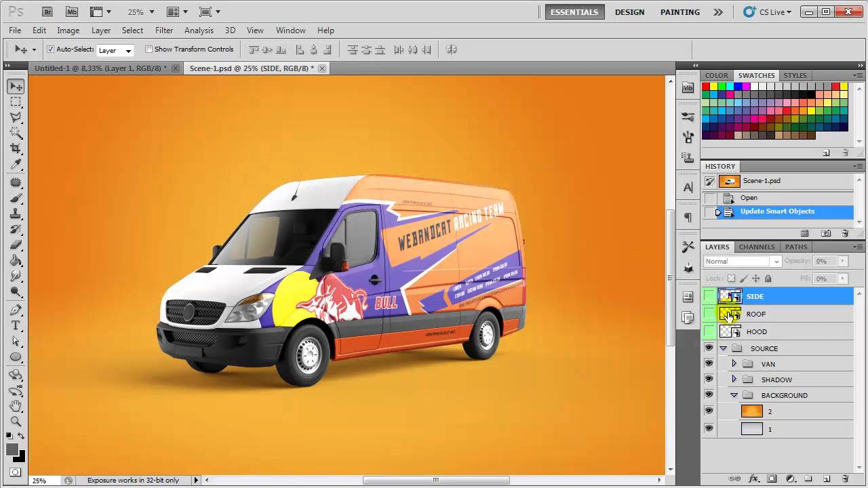Hide the SHADOW group
This screenshot has width=868, height=488.
[709, 380]
